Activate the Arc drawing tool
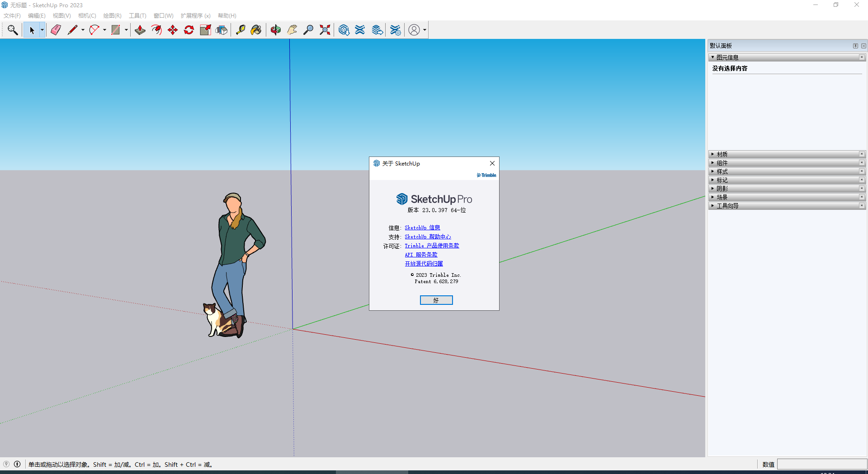The height and width of the screenshot is (474, 868). pyautogui.click(x=94, y=30)
